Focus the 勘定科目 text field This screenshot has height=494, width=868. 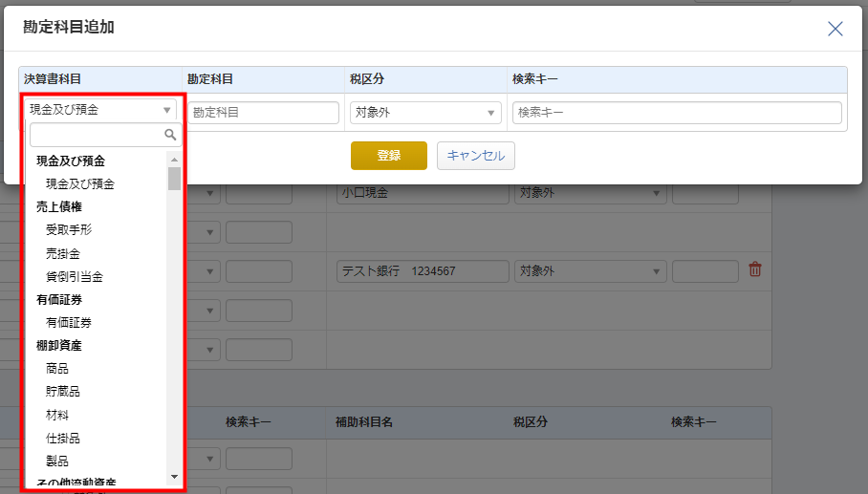click(263, 113)
